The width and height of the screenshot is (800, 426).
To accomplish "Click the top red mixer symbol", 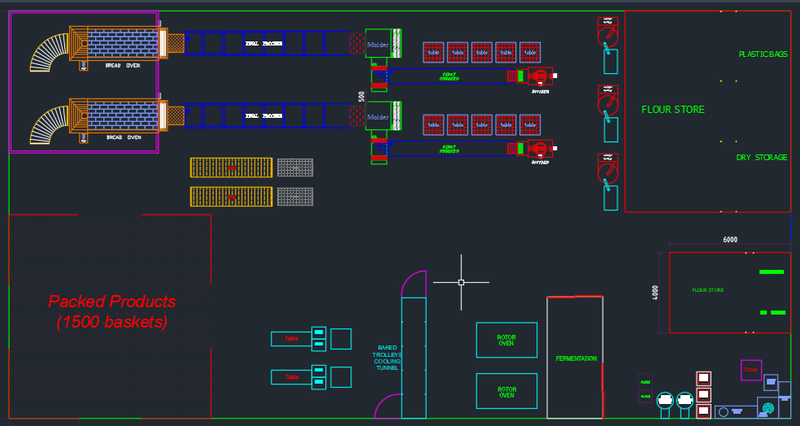I will coord(608,33).
